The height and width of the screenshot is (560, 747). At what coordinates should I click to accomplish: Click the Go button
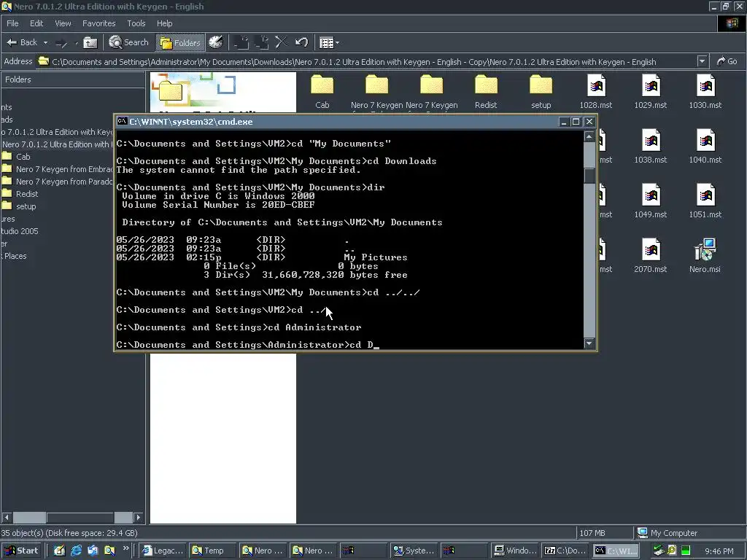727,61
